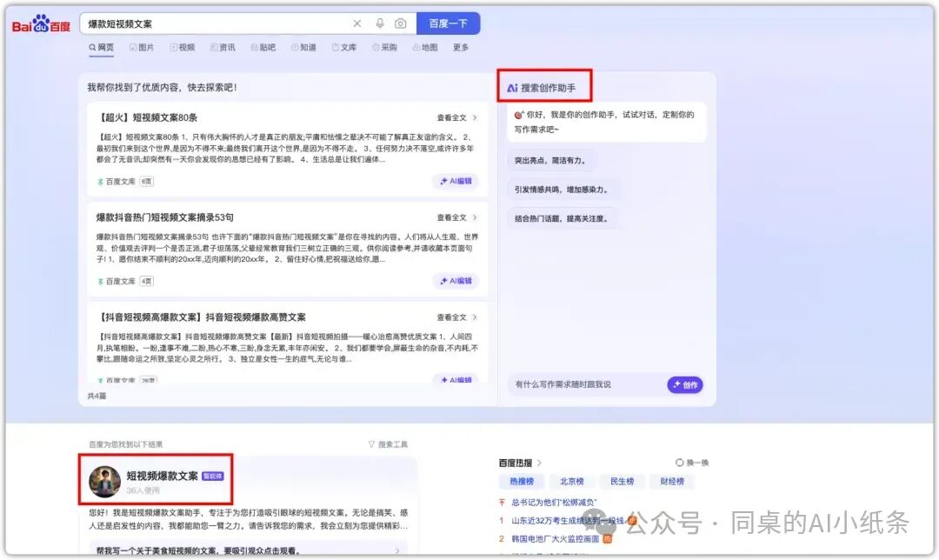Select the 民生榜 tab
This screenshot has height=560, width=939.
coord(623,482)
